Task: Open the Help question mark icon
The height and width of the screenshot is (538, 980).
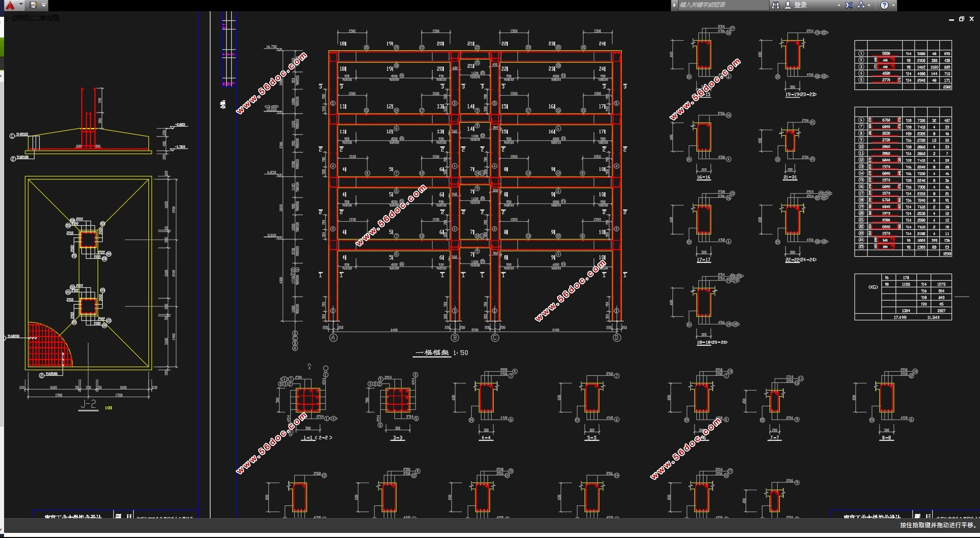Action: tap(884, 5)
